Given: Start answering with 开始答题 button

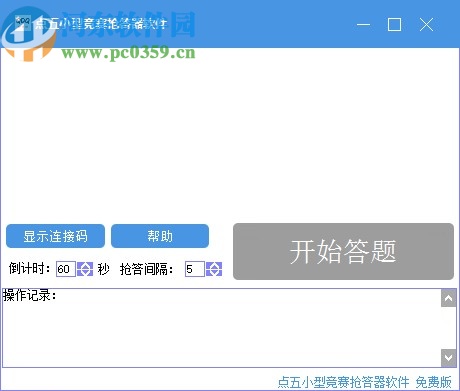Looking at the screenshot, I should (x=343, y=251).
